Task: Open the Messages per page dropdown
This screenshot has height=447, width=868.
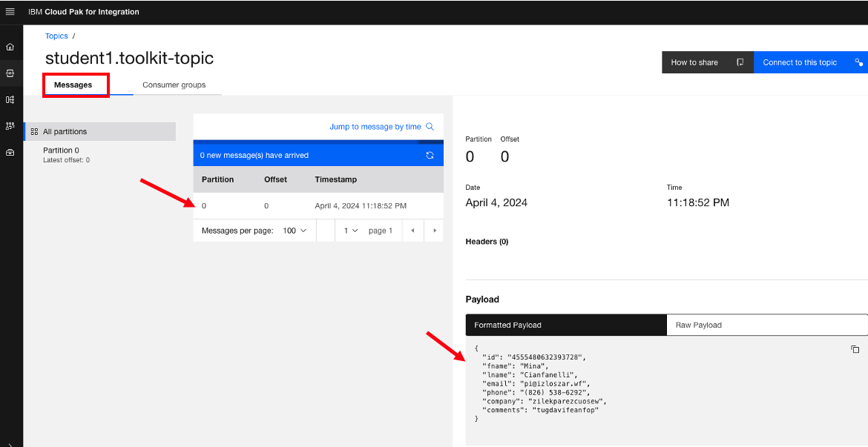Action: pos(295,231)
